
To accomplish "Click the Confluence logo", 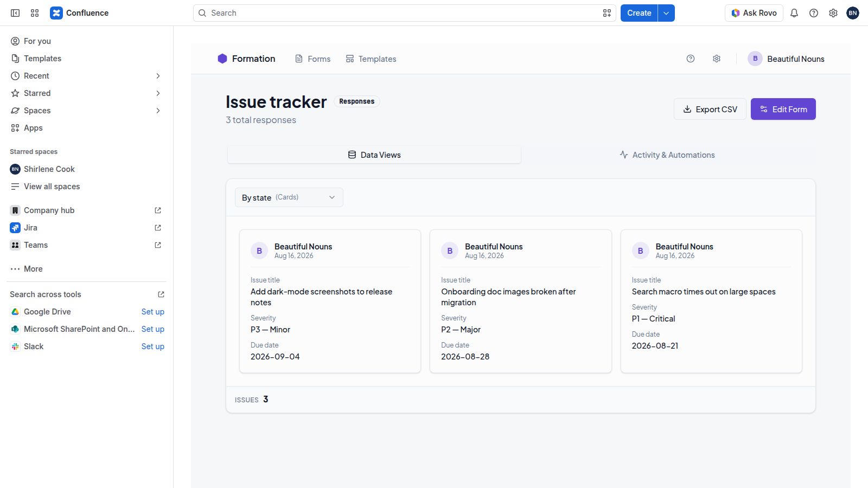I will pos(79,13).
